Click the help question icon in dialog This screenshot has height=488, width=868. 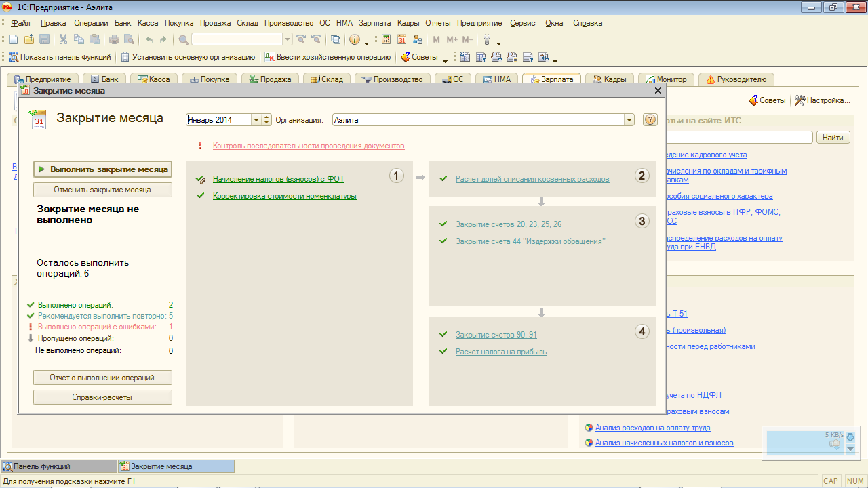pos(650,120)
